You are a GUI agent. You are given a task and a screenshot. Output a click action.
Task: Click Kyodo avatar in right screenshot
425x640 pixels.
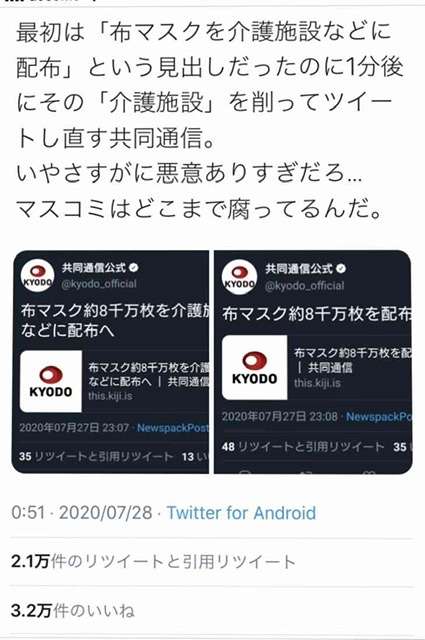click(239, 277)
